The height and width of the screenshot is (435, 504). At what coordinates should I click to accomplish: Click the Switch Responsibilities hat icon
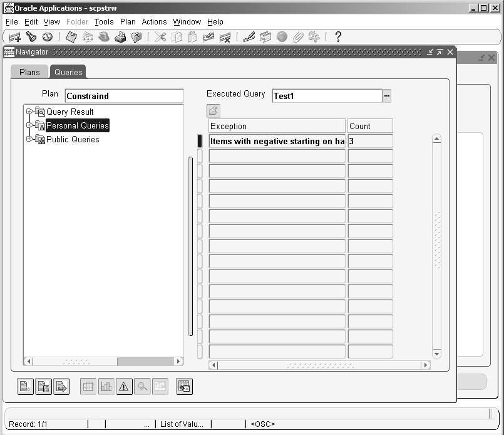click(x=103, y=37)
